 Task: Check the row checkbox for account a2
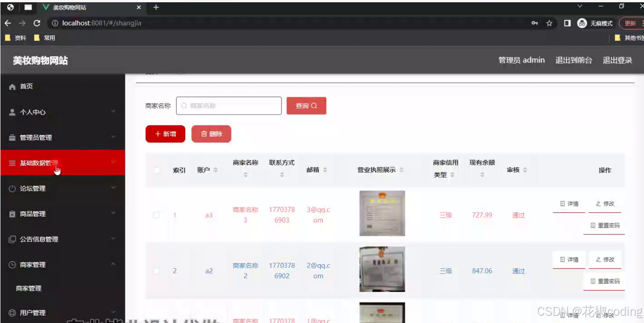point(156,271)
